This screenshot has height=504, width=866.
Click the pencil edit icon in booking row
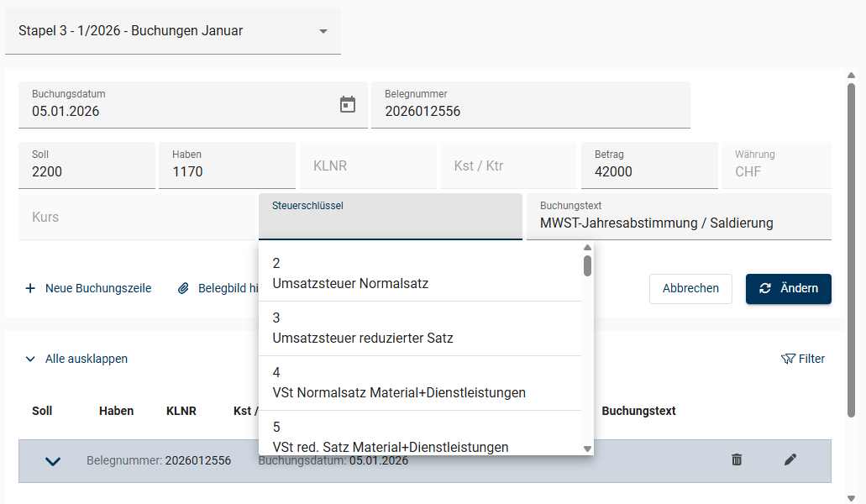click(790, 459)
